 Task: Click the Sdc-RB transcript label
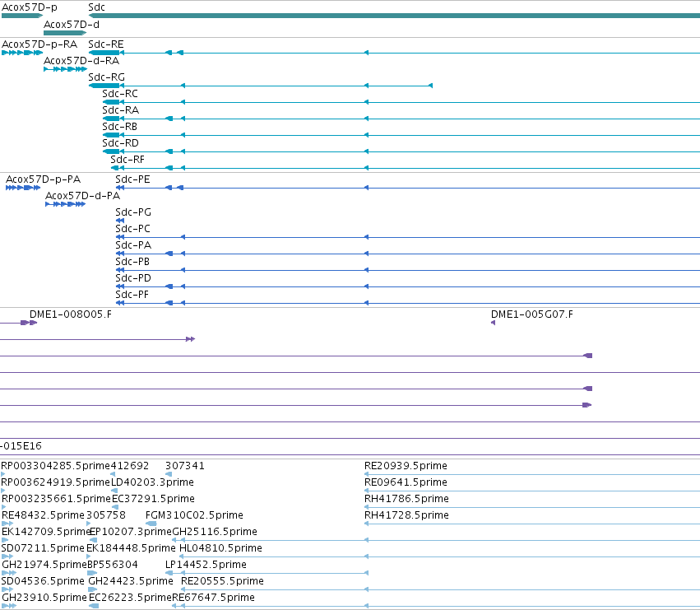pyautogui.click(x=119, y=127)
